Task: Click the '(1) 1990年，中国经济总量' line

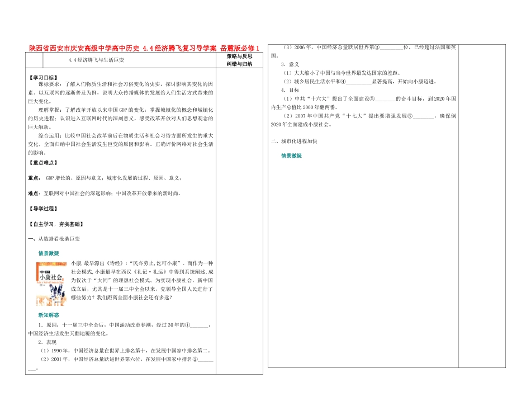Action: pyautogui.click(x=126, y=351)
